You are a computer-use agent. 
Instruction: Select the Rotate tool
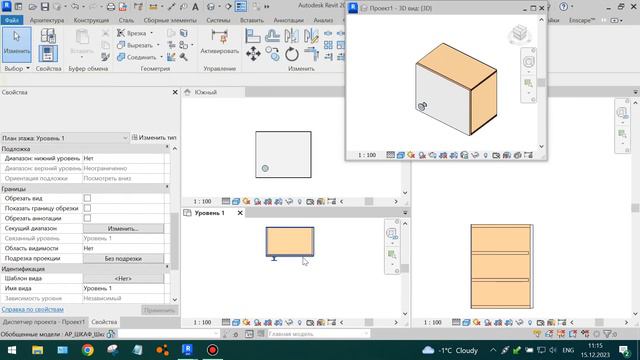pyautogui.click(x=291, y=54)
